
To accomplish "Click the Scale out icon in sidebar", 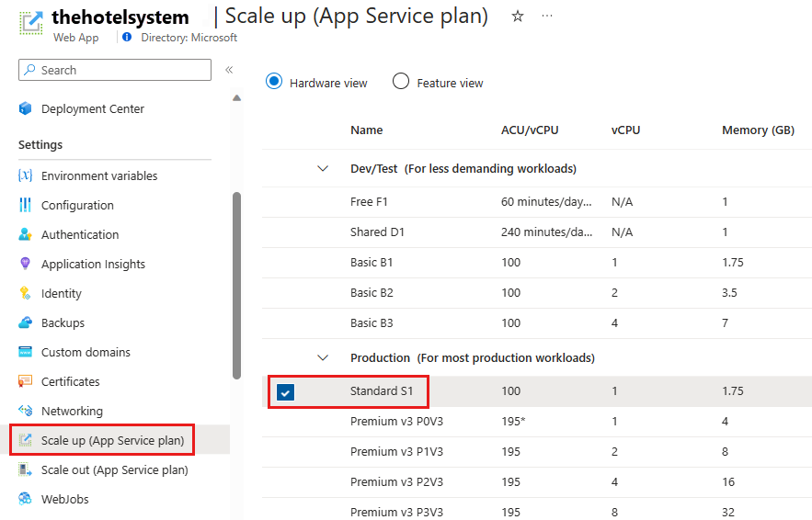I will (x=25, y=469).
